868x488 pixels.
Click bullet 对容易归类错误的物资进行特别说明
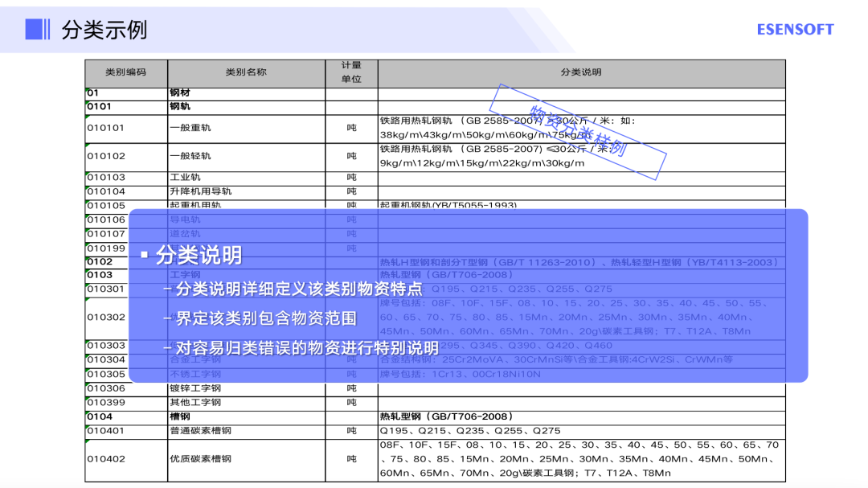pyautogui.click(x=307, y=348)
